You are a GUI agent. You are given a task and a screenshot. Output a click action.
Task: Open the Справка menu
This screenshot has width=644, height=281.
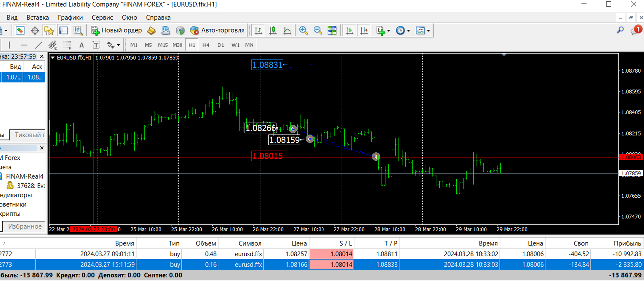click(x=158, y=17)
